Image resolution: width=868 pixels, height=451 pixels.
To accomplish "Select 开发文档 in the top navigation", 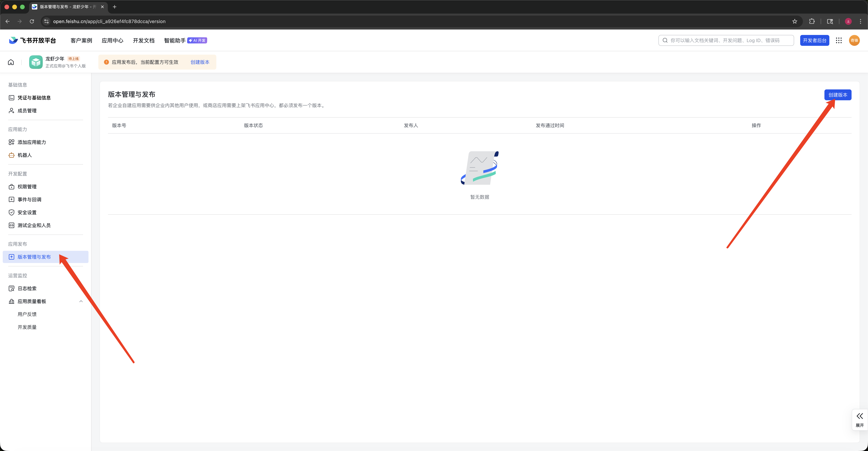I will (144, 41).
